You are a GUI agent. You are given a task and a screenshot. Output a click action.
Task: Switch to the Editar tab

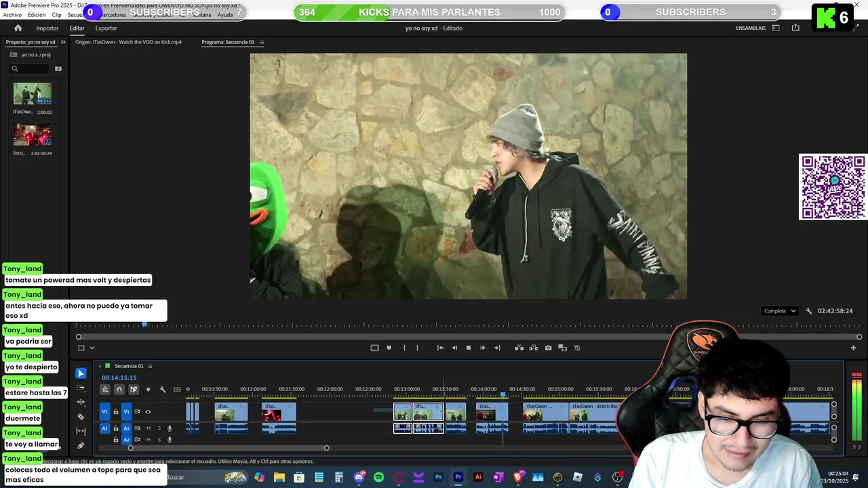(x=77, y=28)
